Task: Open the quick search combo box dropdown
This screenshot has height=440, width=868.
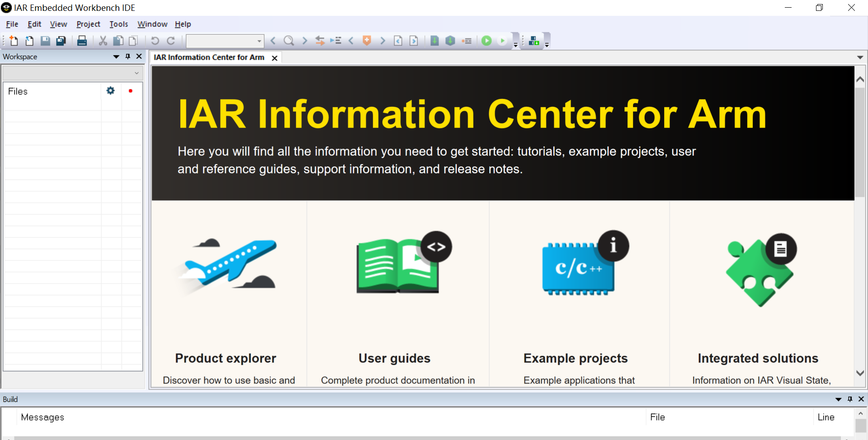Action: pos(259,41)
